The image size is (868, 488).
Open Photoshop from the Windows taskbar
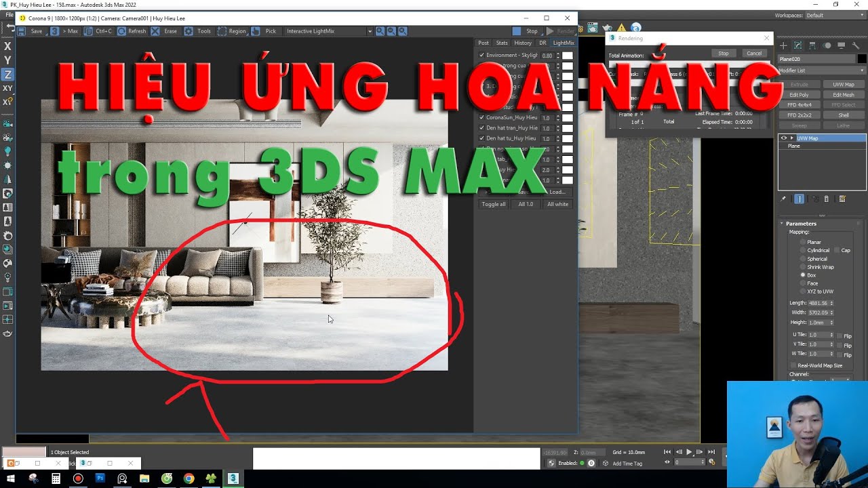[100, 479]
